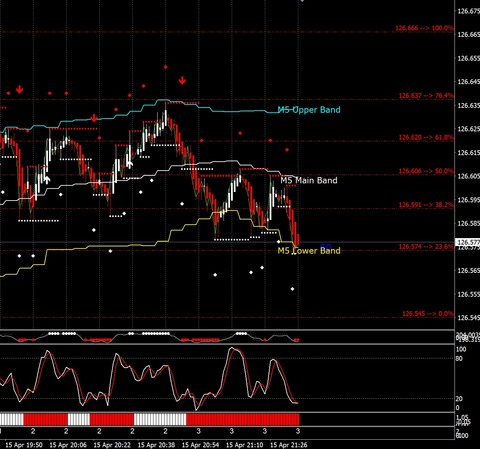
Task: Select the 126.620 --> 61.8% Fibonacci label
Action: pos(426,137)
